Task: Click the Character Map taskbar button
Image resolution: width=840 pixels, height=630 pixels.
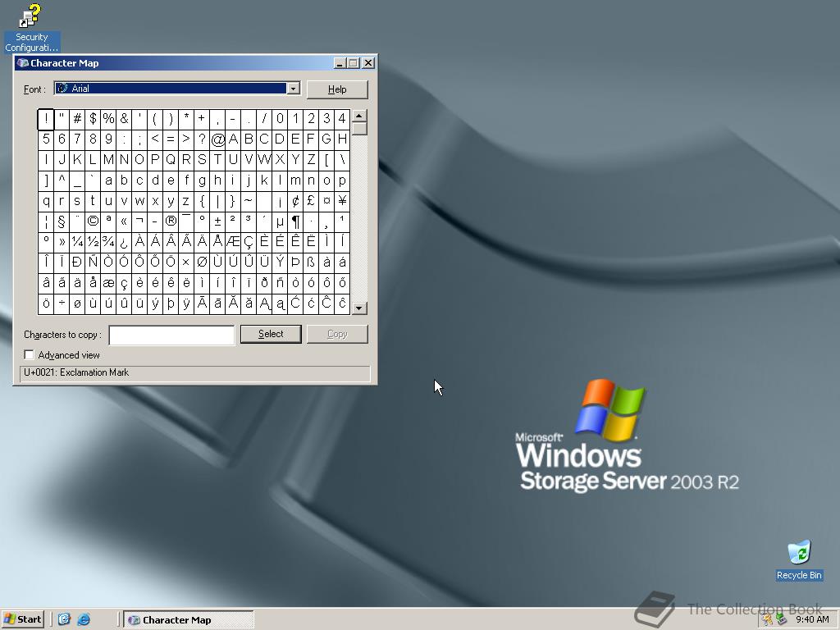Action: (x=189, y=620)
